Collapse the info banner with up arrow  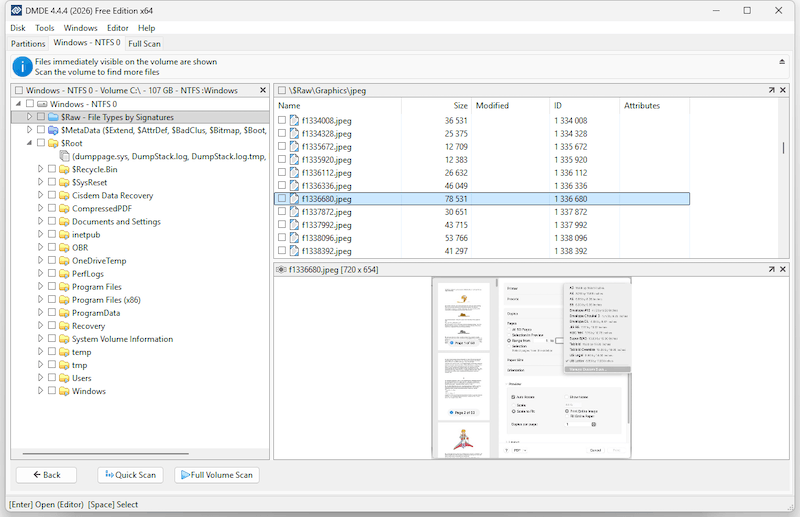point(782,62)
